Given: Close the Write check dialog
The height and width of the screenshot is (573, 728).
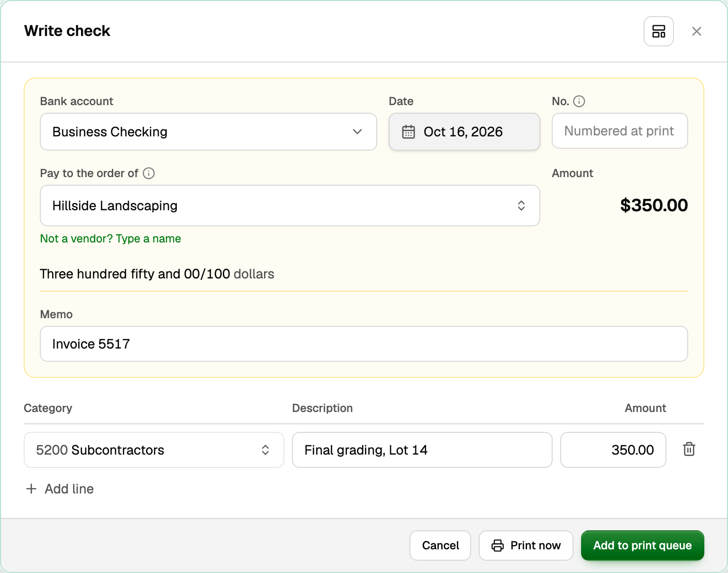Looking at the screenshot, I should click(696, 31).
